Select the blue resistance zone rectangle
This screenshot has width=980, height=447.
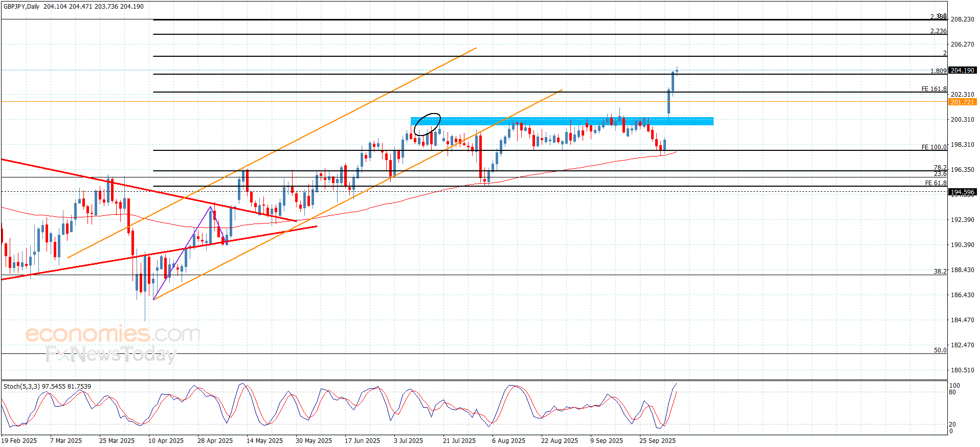tap(562, 121)
